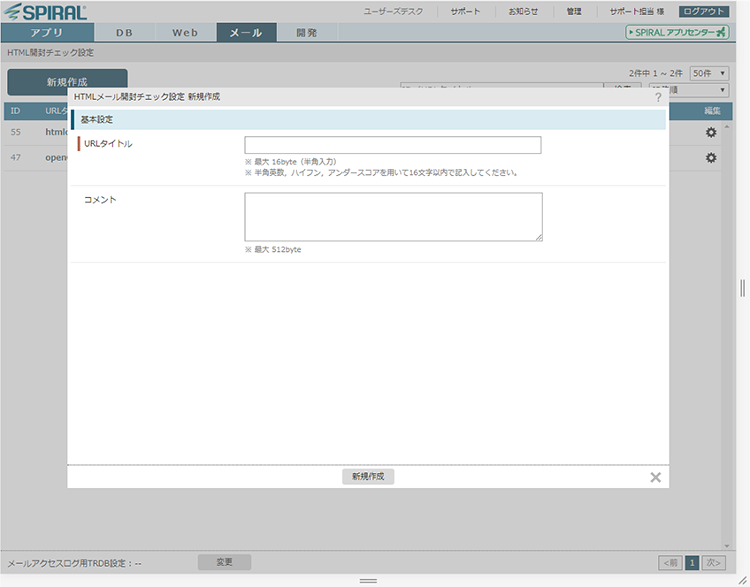Close the dialog with the X icon
Image resolution: width=750 pixels, height=587 pixels.
coord(655,477)
